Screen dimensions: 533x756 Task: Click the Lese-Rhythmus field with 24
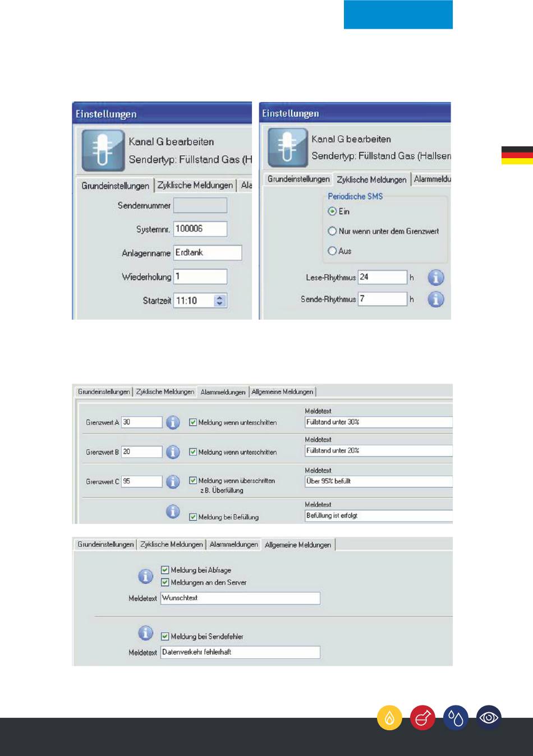pyautogui.click(x=383, y=277)
